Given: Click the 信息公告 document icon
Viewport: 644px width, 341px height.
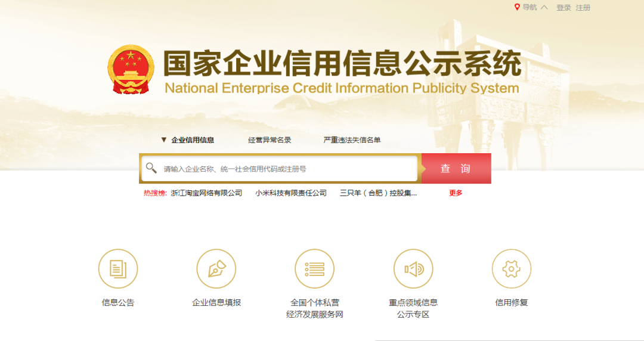Looking at the screenshot, I should 118,269.
